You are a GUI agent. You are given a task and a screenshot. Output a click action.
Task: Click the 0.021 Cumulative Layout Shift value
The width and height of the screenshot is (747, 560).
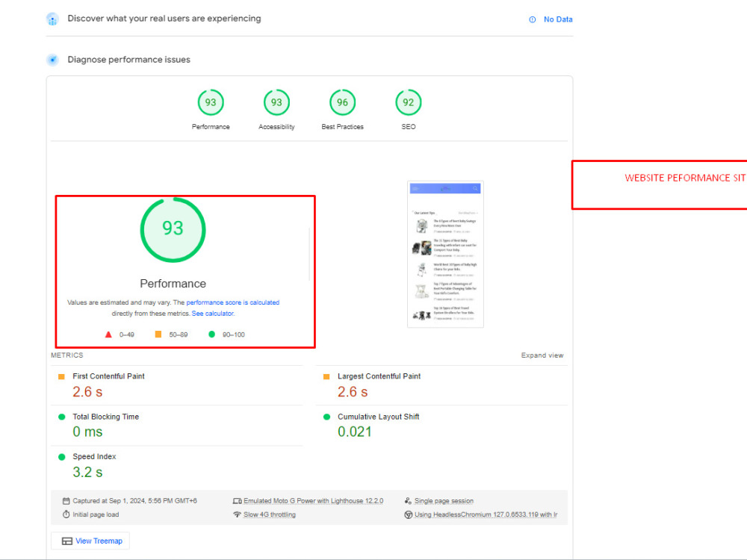coord(354,432)
